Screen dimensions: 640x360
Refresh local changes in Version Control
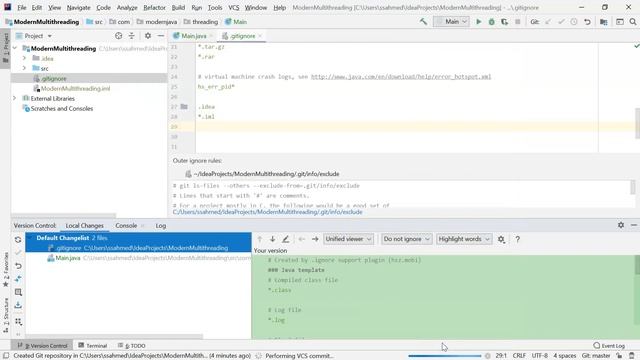18,240
